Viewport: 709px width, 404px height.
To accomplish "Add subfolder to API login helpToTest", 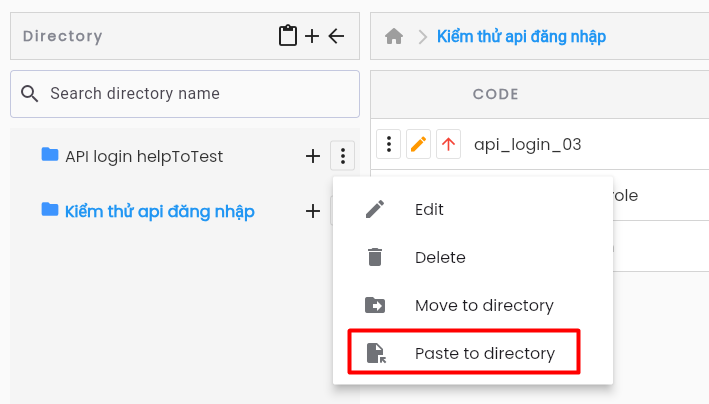I will pos(313,156).
